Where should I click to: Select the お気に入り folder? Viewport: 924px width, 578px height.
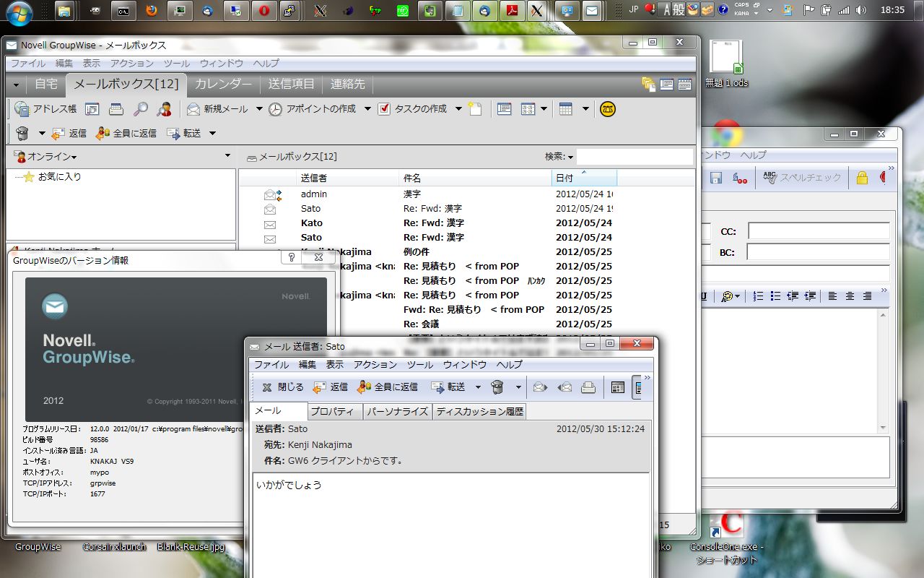[59, 176]
